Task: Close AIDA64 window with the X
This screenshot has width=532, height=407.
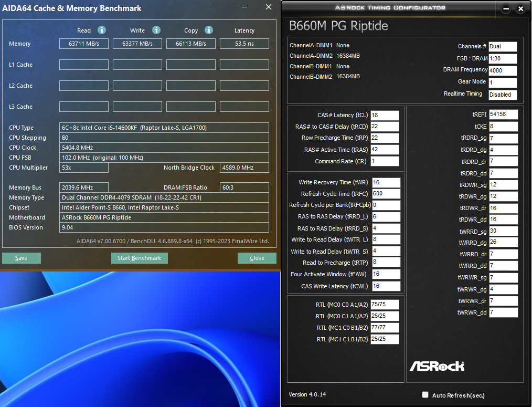Action: (269, 7)
